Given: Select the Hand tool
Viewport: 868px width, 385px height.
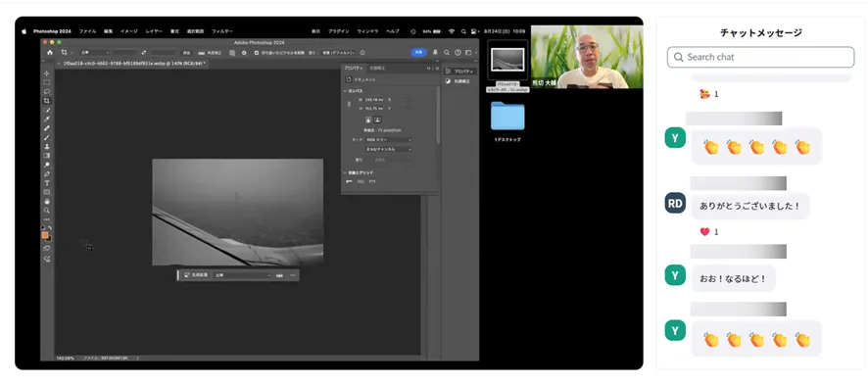Looking at the screenshot, I should tap(46, 202).
